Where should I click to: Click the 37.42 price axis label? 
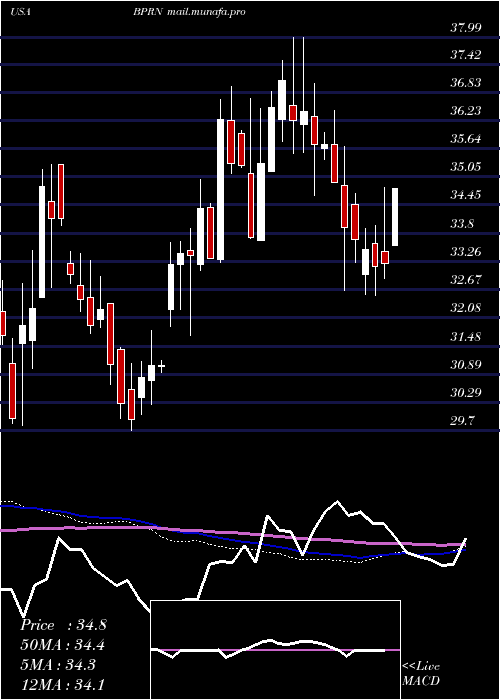coord(466,55)
